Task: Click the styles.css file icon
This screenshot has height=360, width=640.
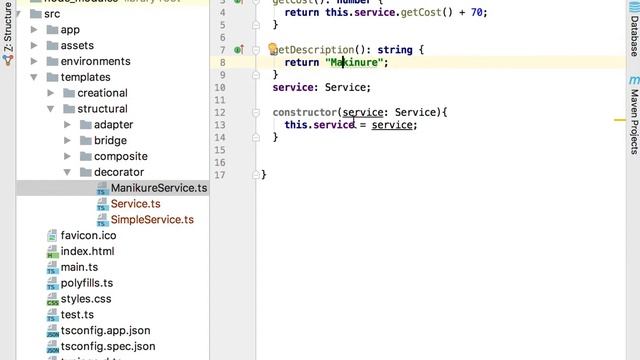Action: (x=52, y=299)
